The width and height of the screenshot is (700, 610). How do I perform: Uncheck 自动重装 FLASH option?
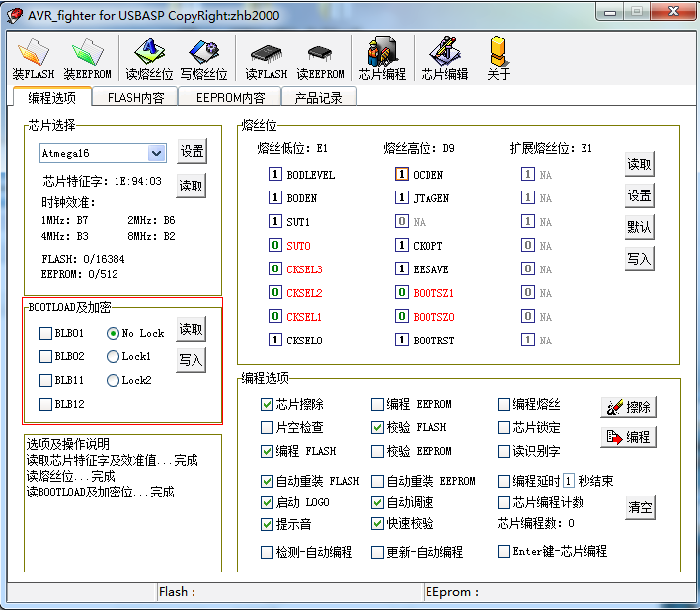267,481
